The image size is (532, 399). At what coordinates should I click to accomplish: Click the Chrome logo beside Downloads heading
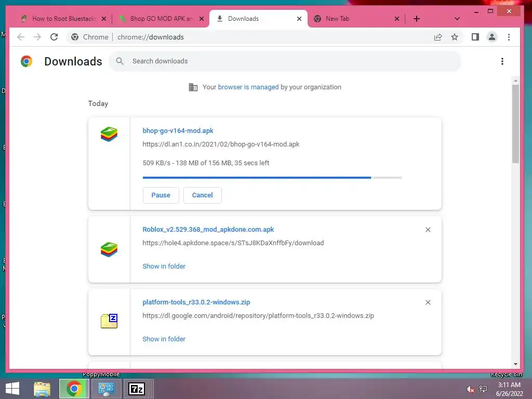[26, 61]
